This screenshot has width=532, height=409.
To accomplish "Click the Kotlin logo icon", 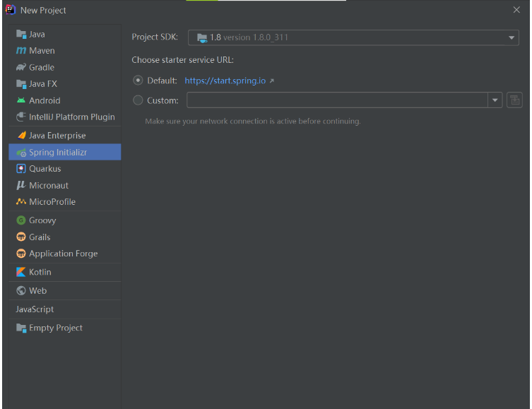I will (21, 272).
